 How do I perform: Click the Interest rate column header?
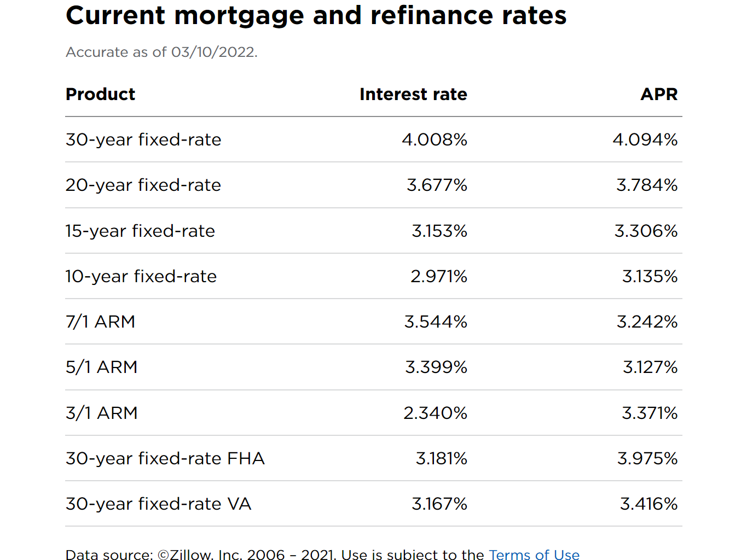click(413, 94)
